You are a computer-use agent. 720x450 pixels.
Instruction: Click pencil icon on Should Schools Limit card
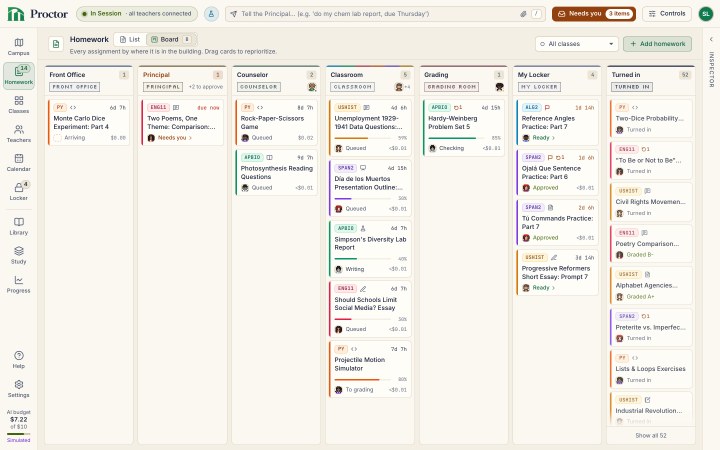(x=363, y=289)
